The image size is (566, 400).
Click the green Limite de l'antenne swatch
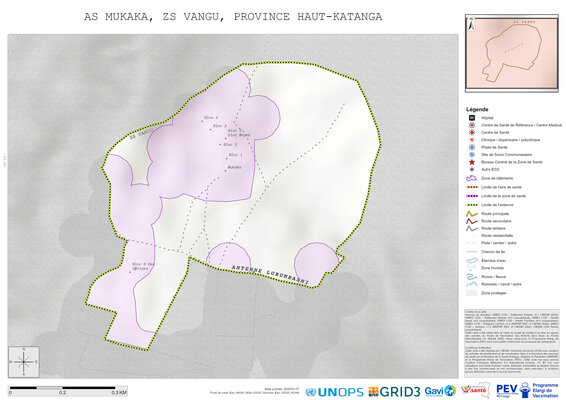471,205
